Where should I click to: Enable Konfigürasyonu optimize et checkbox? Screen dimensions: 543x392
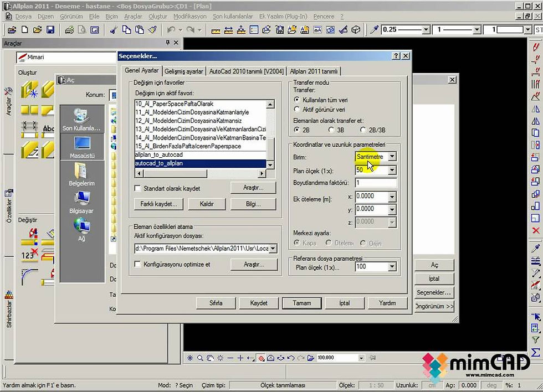[137, 264]
